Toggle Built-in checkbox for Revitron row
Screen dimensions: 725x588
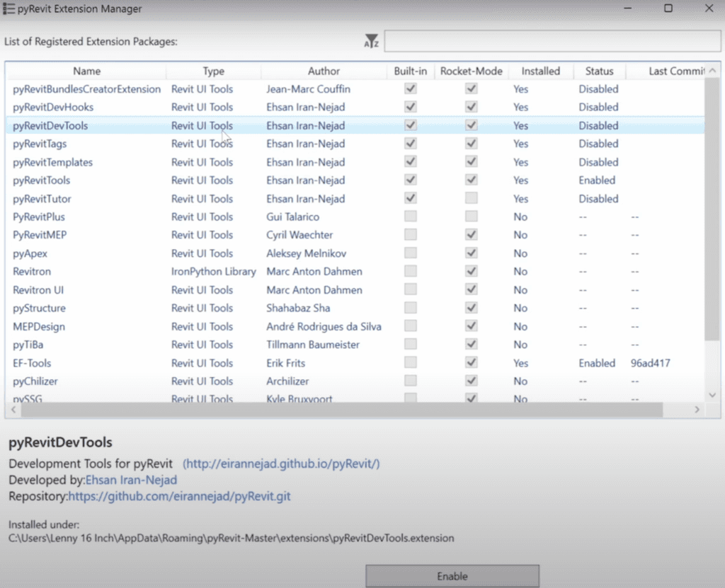pyautogui.click(x=410, y=271)
